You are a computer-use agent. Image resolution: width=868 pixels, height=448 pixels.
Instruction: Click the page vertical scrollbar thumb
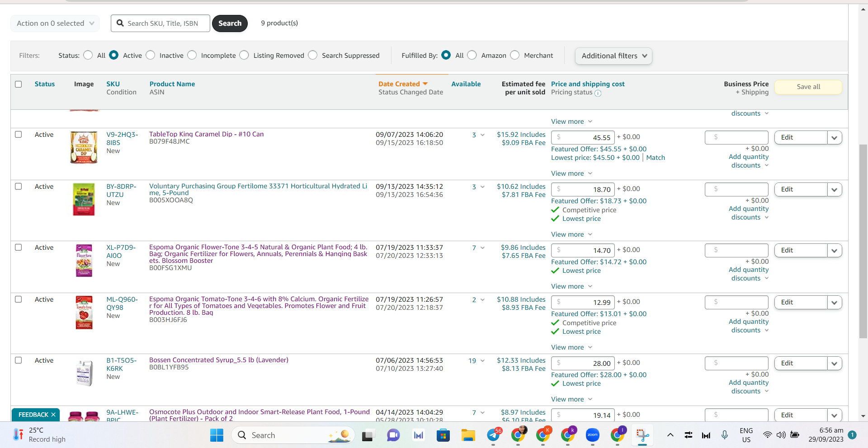(x=863, y=241)
